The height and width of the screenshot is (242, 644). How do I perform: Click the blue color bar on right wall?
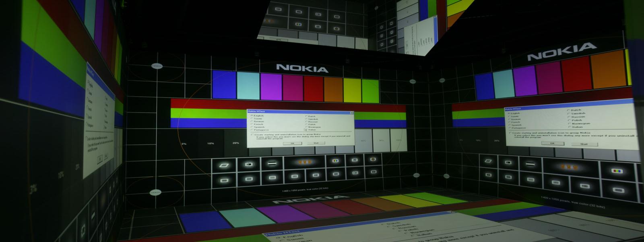pos(484,86)
